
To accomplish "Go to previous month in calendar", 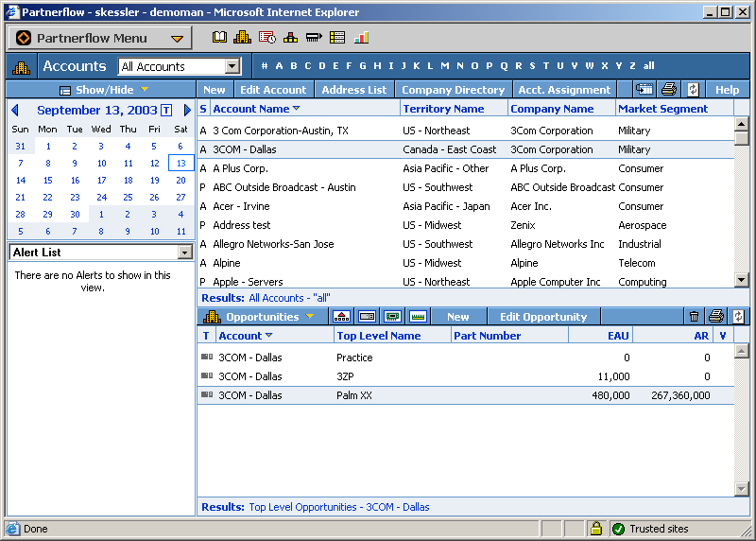I will (x=14, y=110).
